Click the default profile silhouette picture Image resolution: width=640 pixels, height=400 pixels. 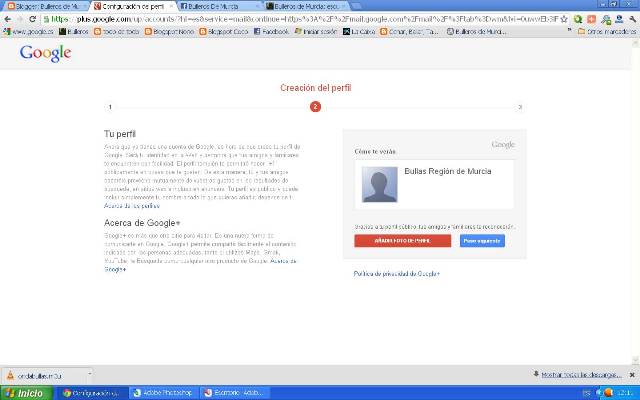point(380,184)
